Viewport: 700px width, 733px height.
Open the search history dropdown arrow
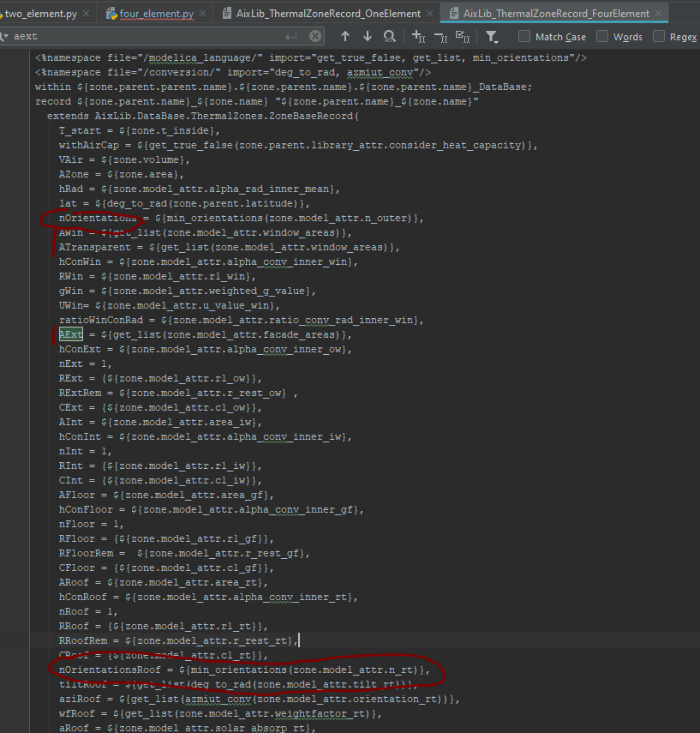tap(9, 36)
